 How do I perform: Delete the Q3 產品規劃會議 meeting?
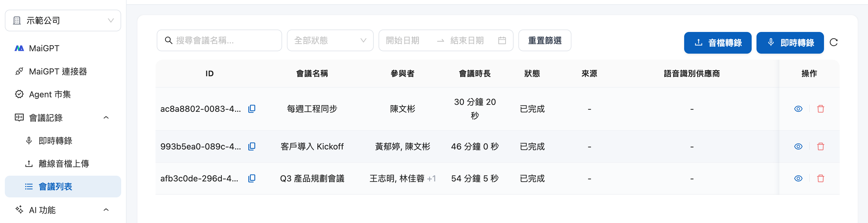[x=820, y=178]
